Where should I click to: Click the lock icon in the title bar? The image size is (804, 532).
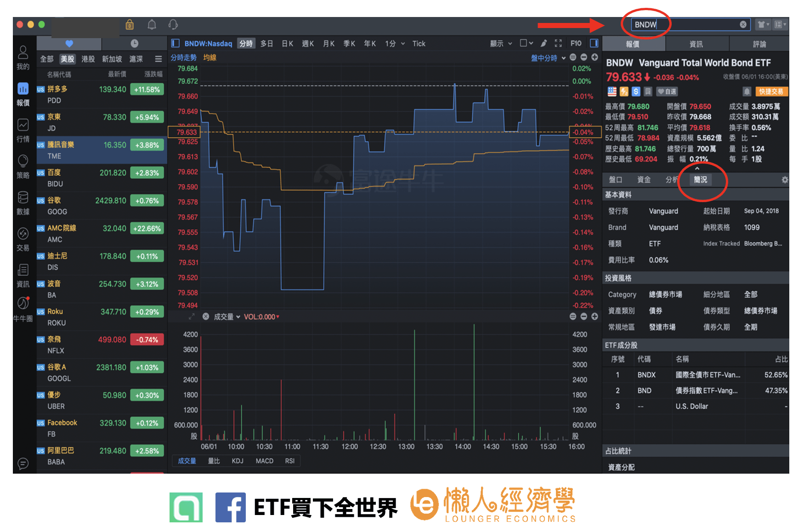pyautogui.click(x=130, y=24)
